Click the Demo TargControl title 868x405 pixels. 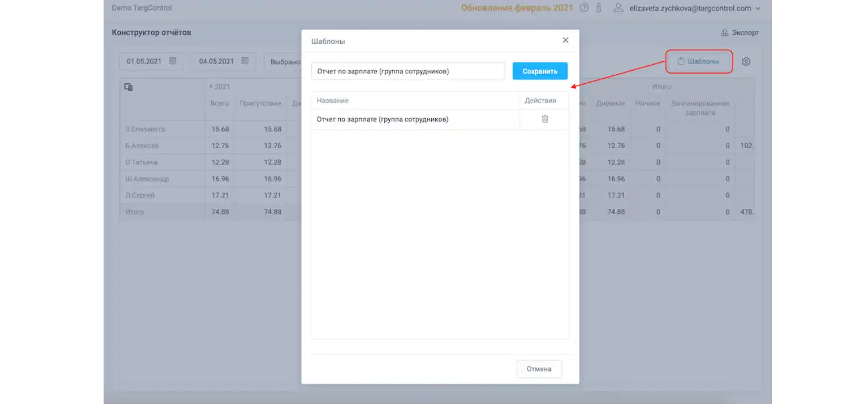tap(142, 8)
